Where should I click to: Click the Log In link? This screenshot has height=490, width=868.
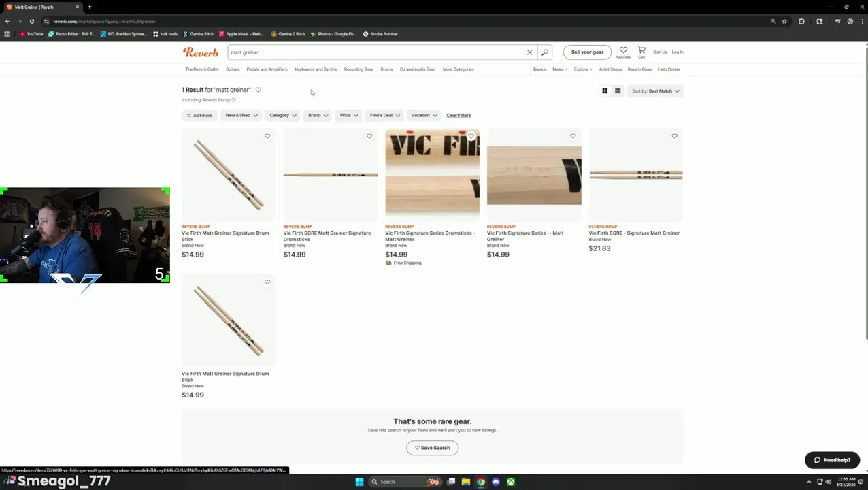tap(678, 52)
